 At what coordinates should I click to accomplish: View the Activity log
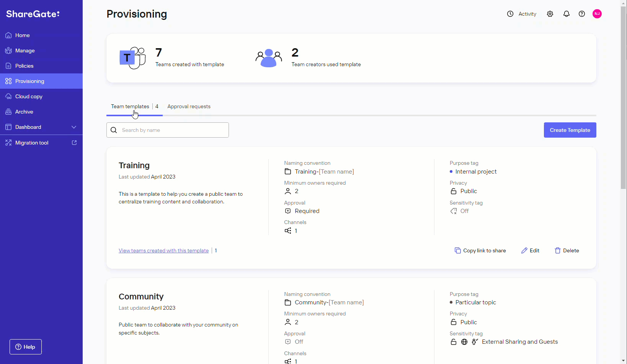522,14
